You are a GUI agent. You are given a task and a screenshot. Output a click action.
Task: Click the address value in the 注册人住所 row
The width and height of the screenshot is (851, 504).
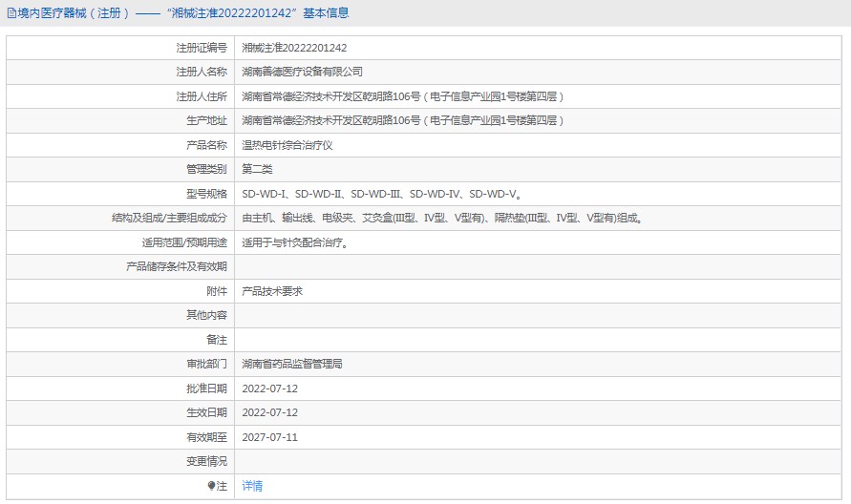(x=403, y=96)
